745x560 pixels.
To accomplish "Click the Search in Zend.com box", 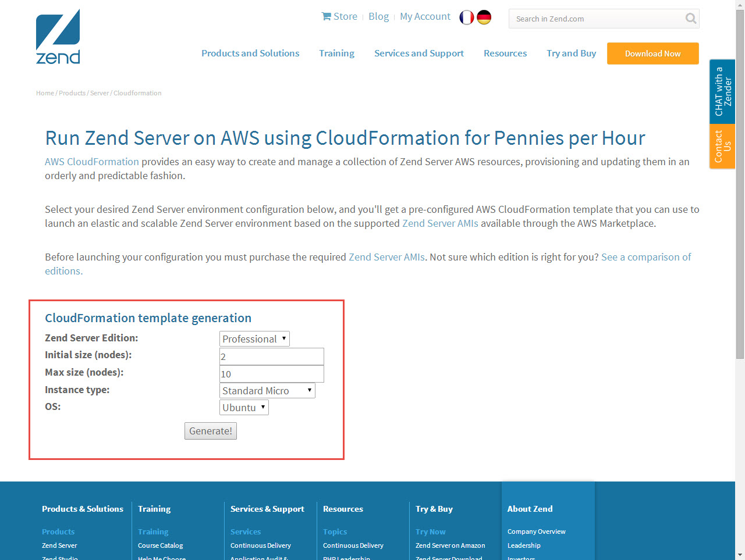I will coord(597,19).
